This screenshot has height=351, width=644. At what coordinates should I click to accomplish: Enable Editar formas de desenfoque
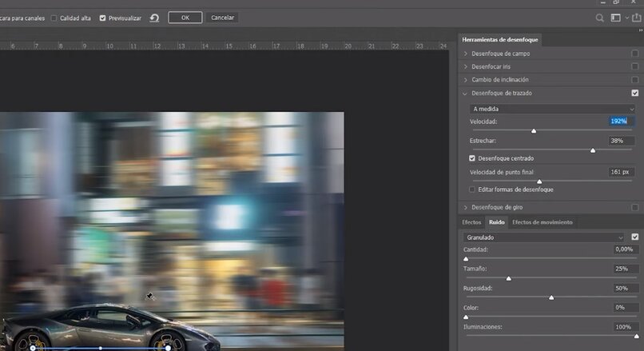[x=472, y=189]
